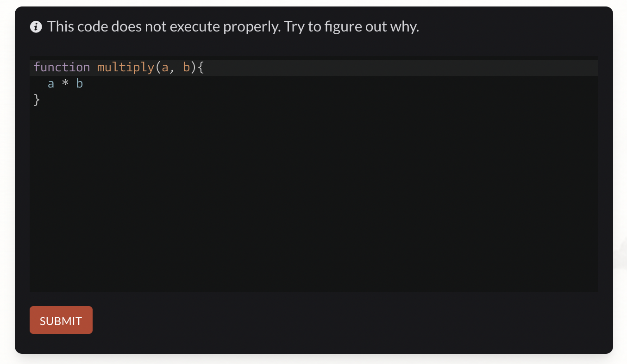Click the opening curly brace on line one
The width and height of the screenshot is (627, 364).
(201, 67)
